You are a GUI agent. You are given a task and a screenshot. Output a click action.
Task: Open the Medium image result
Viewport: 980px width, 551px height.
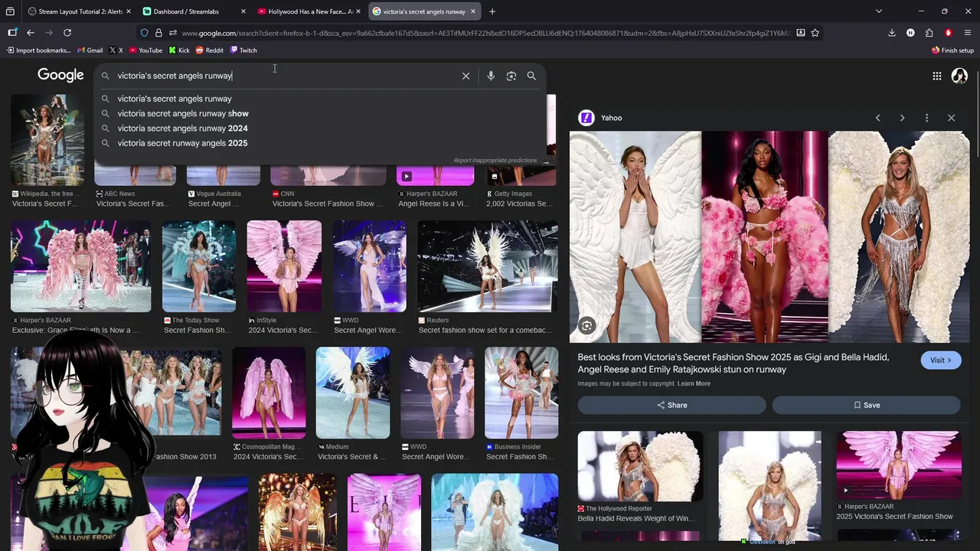(x=353, y=393)
